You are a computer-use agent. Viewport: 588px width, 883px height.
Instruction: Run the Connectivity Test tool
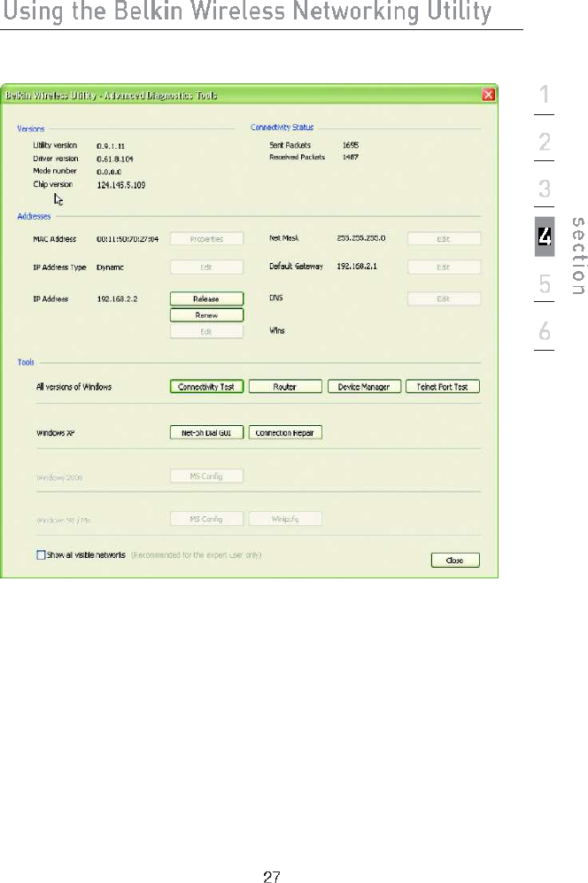click(206, 386)
